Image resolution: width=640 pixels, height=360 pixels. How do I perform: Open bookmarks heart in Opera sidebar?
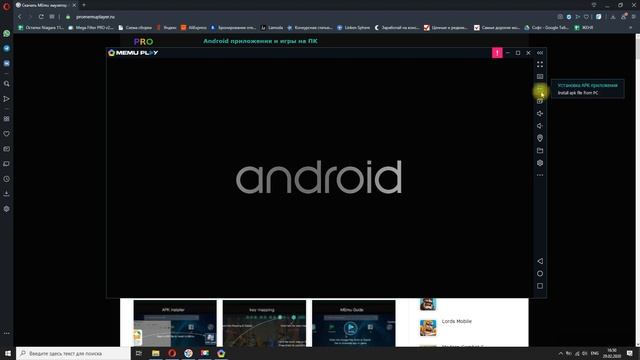7,134
